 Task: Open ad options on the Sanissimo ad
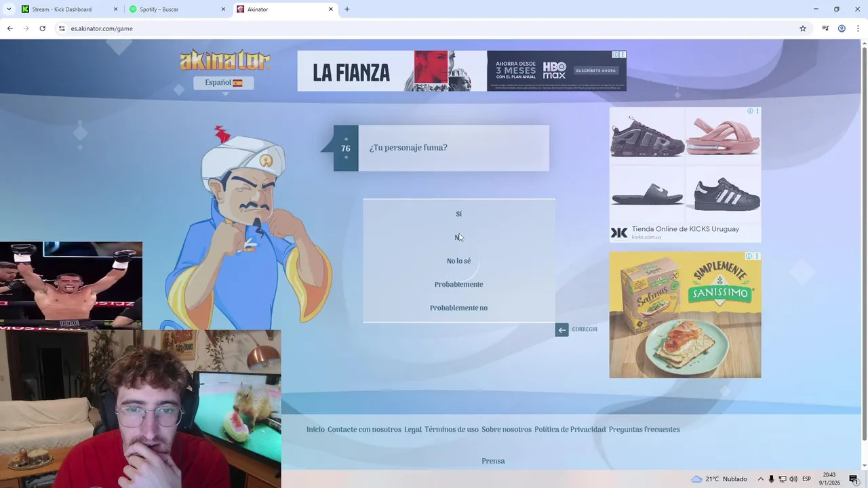(757, 256)
